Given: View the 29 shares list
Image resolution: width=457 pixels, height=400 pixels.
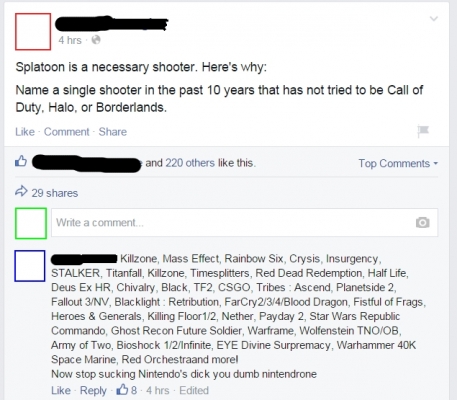Looking at the screenshot, I should coord(55,193).
